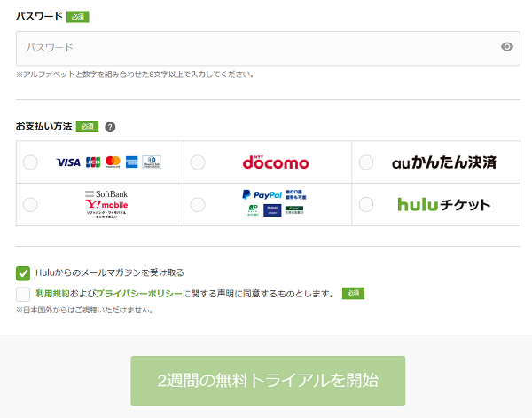Select huluチケット radio button
This screenshot has width=532, height=418.
pyautogui.click(x=366, y=205)
